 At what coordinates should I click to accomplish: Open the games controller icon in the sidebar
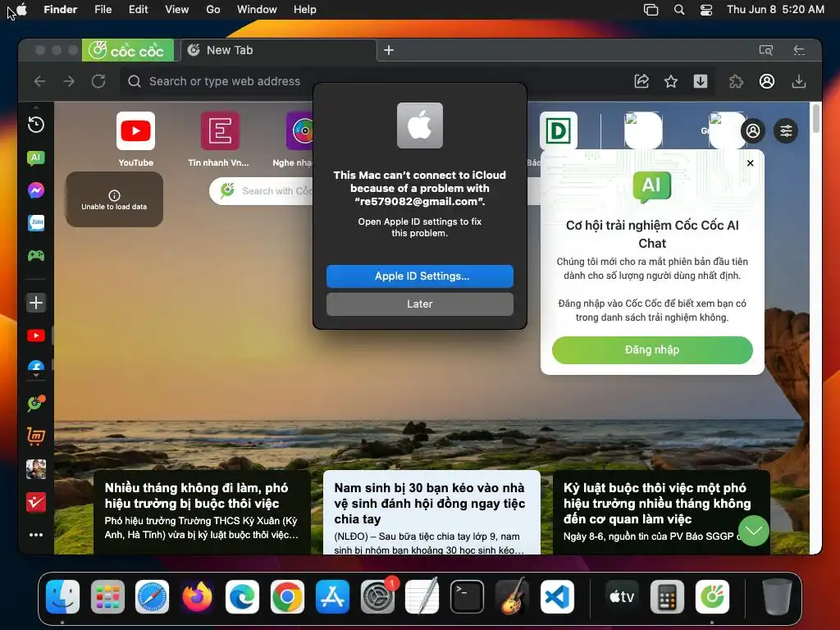tap(36, 256)
